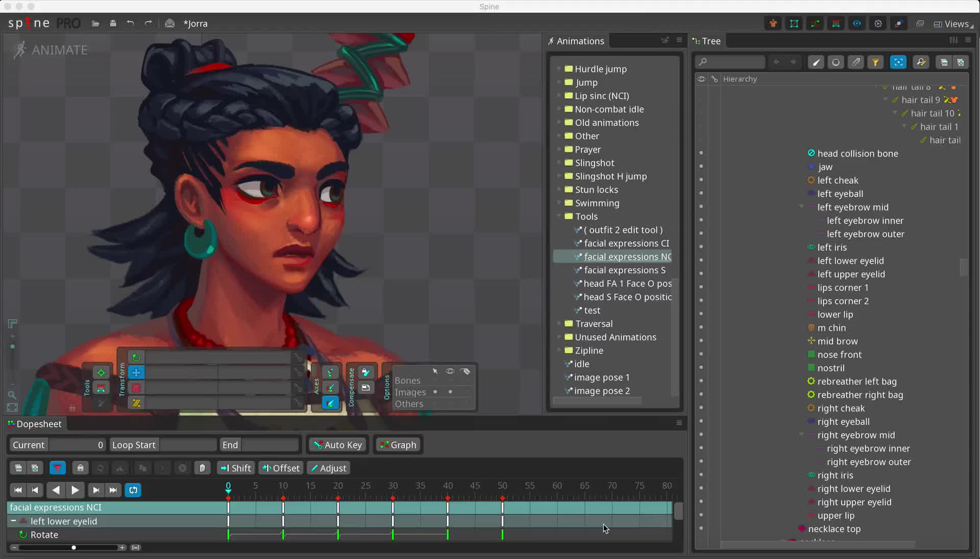Collapse left lower eyelid dopesheet row
The width and height of the screenshot is (980, 559).
(13, 521)
